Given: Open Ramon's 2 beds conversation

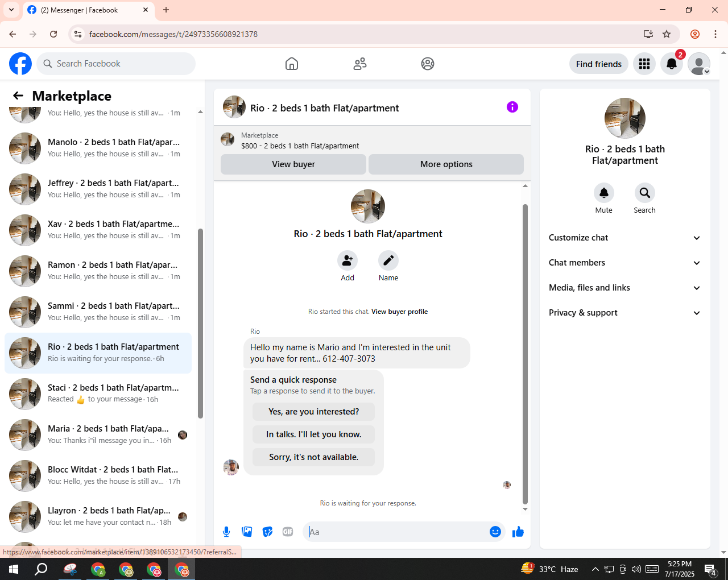Looking at the screenshot, I should click(x=98, y=271).
